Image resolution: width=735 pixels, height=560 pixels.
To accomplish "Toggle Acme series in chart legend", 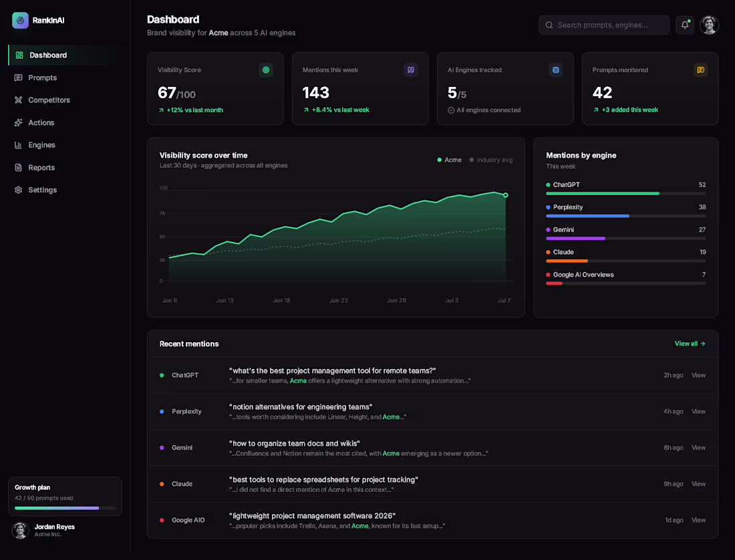I will pyautogui.click(x=449, y=160).
